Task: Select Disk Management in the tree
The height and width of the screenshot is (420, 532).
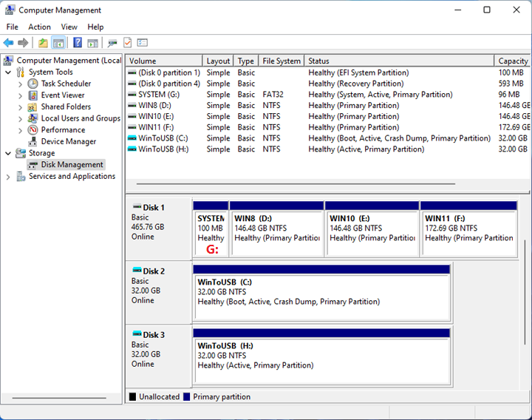Action: pyautogui.click(x=66, y=165)
